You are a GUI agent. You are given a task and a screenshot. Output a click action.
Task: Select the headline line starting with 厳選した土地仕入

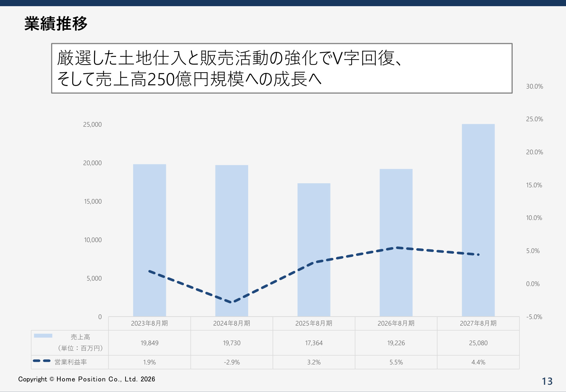point(230,58)
